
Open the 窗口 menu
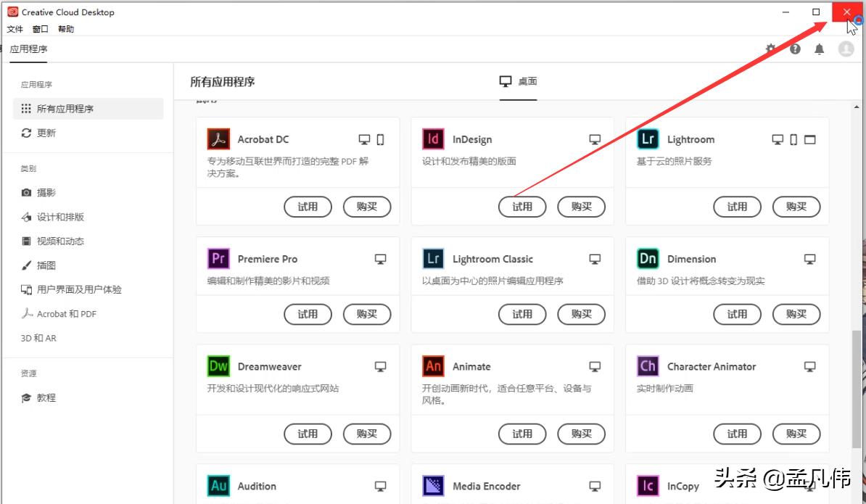coord(41,29)
